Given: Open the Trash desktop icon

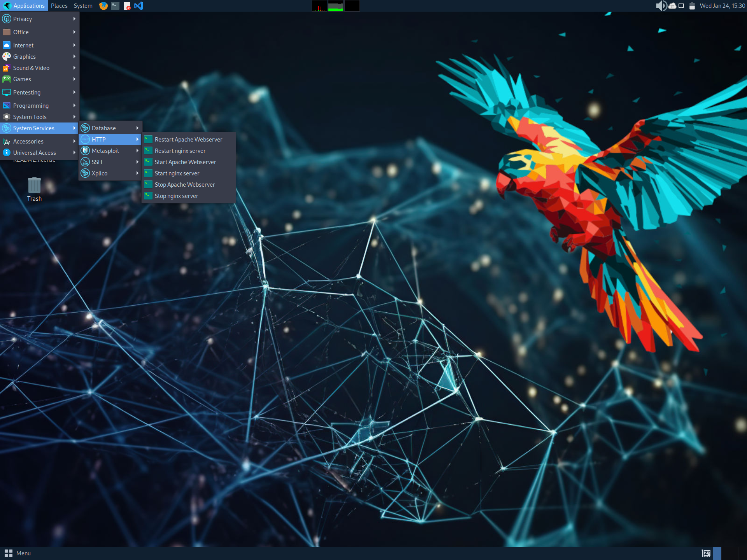Looking at the screenshot, I should (x=34, y=189).
